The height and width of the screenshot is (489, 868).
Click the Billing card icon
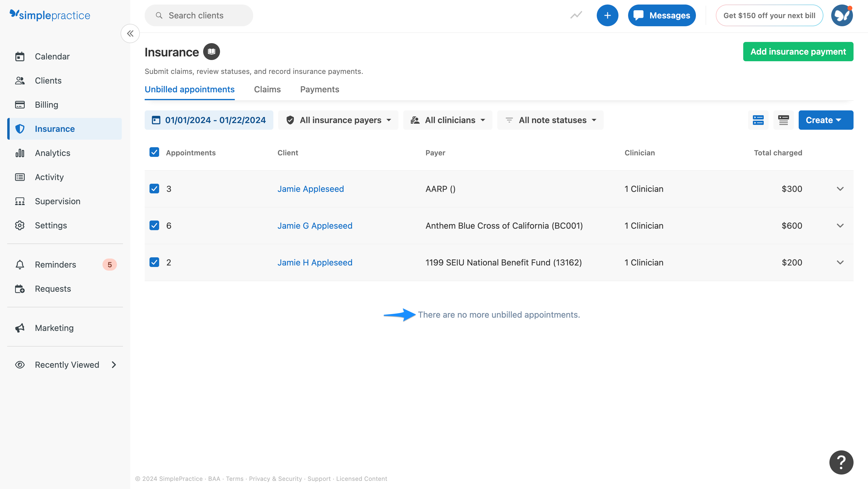[20, 105]
